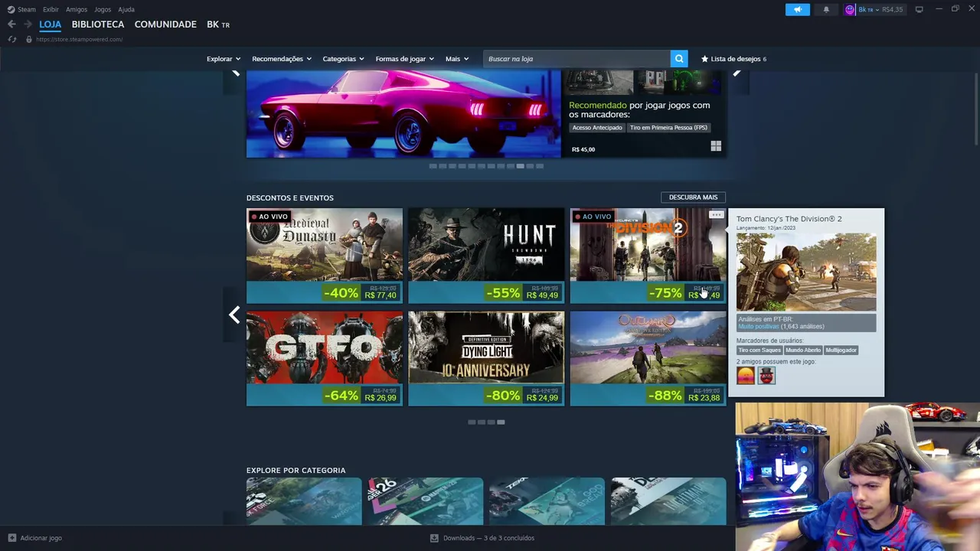Open options dots on Division 2 card
This screenshot has height=551, width=980.
click(x=716, y=215)
